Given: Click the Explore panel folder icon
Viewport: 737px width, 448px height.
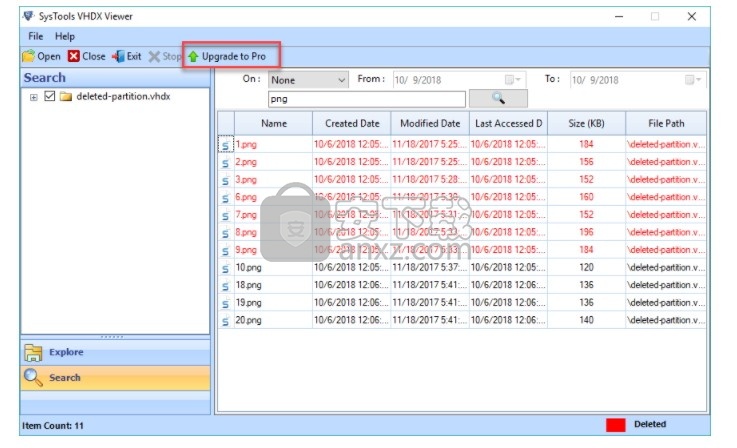Looking at the screenshot, I should pos(33,353).
